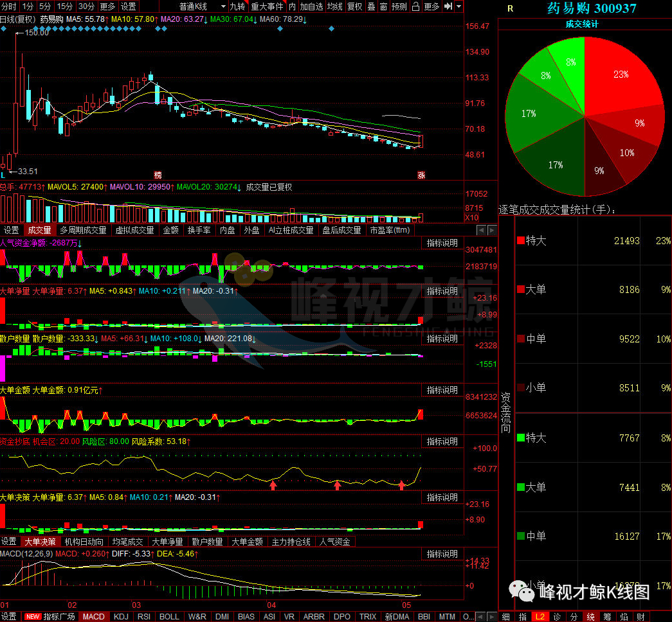Screen dimensions: 672x622
Task: Click the 窗 window icon button
Action: (x=383, y=6)
